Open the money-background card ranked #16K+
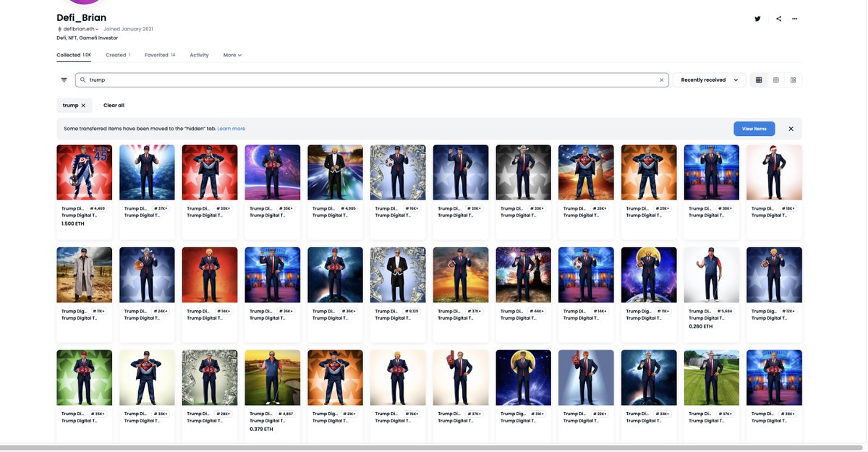Screen dimensions: 868x452 click(x=398, y=192)
